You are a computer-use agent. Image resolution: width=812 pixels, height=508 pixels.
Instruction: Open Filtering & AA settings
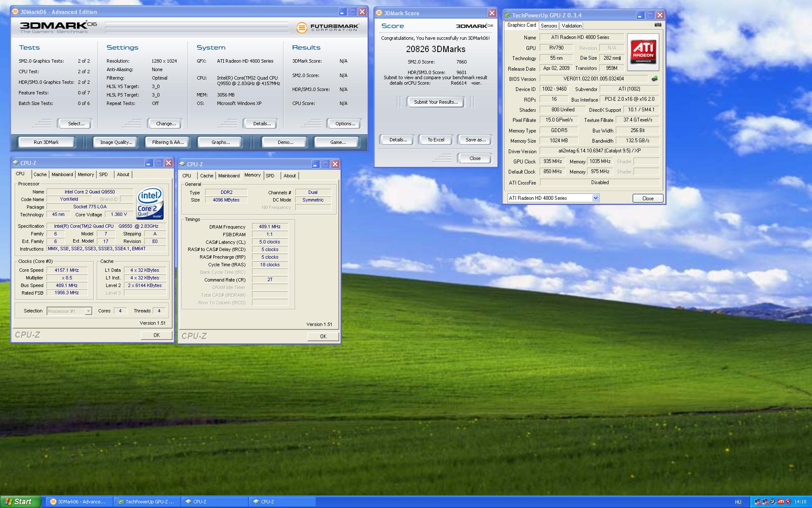pos(168,142)
